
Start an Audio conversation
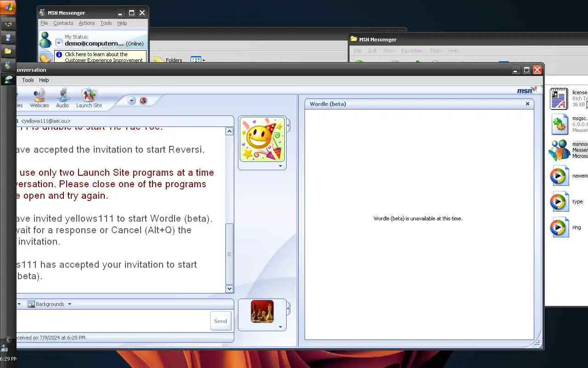[62, 98]
